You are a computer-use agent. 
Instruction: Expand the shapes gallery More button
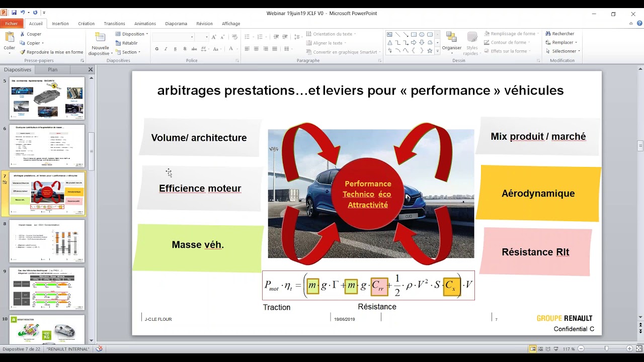click(438, 51)
